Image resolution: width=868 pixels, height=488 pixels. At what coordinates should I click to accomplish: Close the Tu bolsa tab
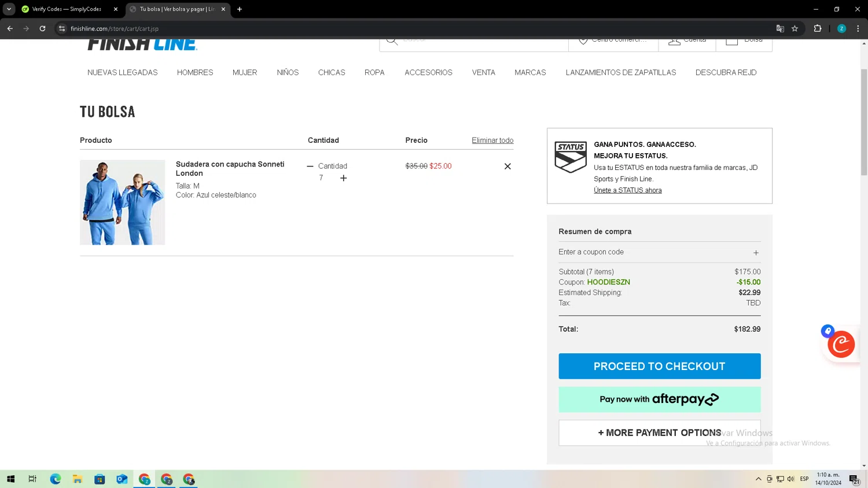pyautogui.click(x=223, y=9)
